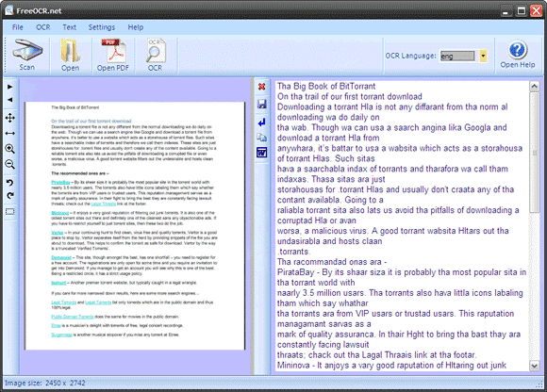Click the Scan toolbar icon
The image size is (547, 392).
[x=27, y=56]
